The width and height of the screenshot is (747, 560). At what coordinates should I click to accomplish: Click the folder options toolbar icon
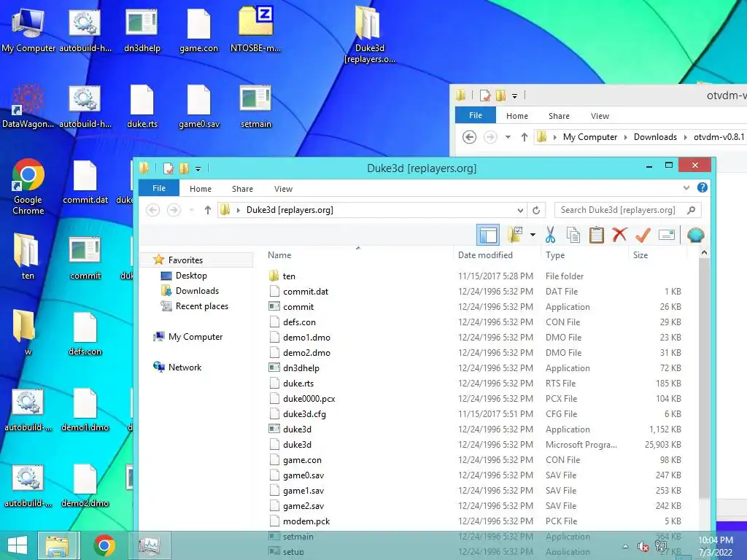[515, 234]
